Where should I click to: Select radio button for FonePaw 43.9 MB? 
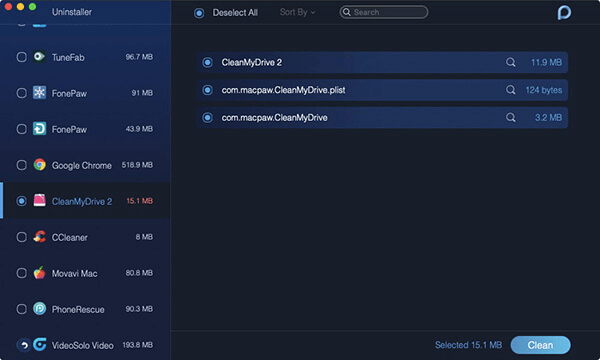click(x=21, y=129)
